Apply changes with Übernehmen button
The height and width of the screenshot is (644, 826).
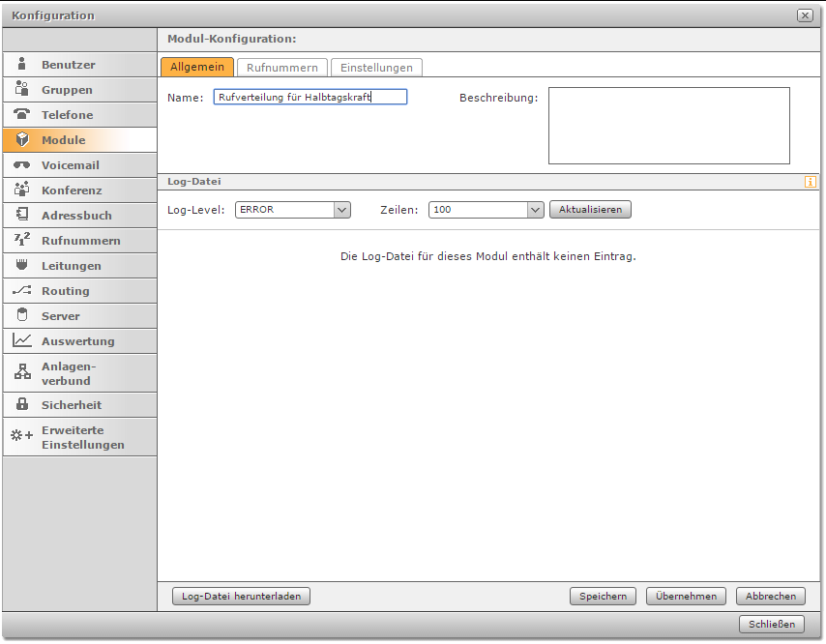pyautogui.click(x=686, y=597)
